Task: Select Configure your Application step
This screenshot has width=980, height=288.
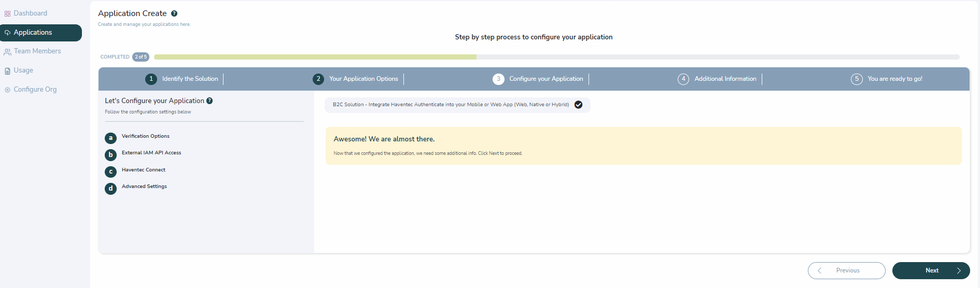Action: coord(546,79)
